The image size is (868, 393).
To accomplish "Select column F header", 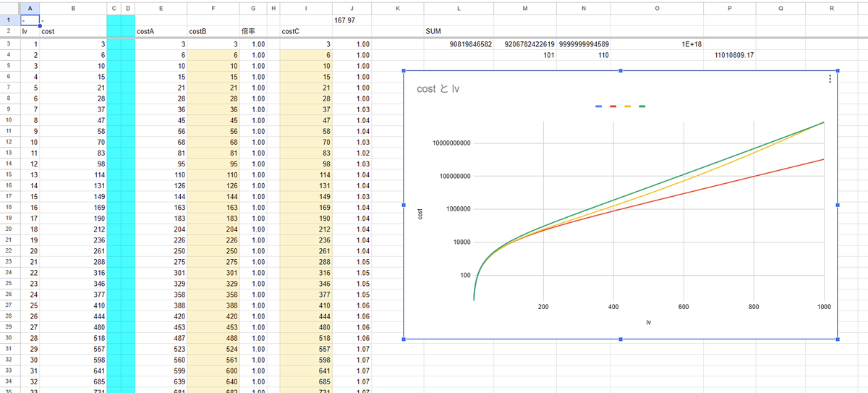I will click(213, 8).
